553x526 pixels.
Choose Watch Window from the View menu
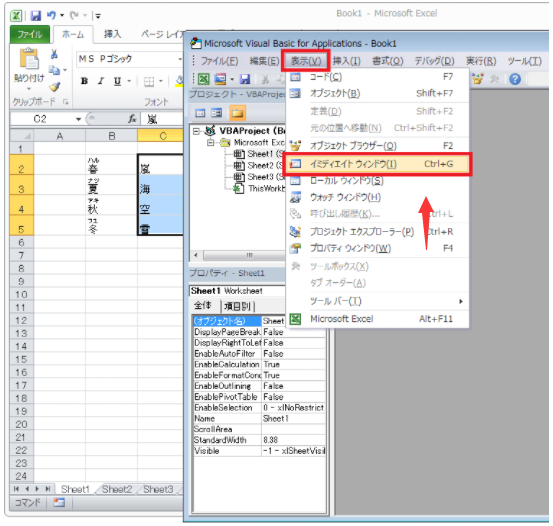coord(377,197)
